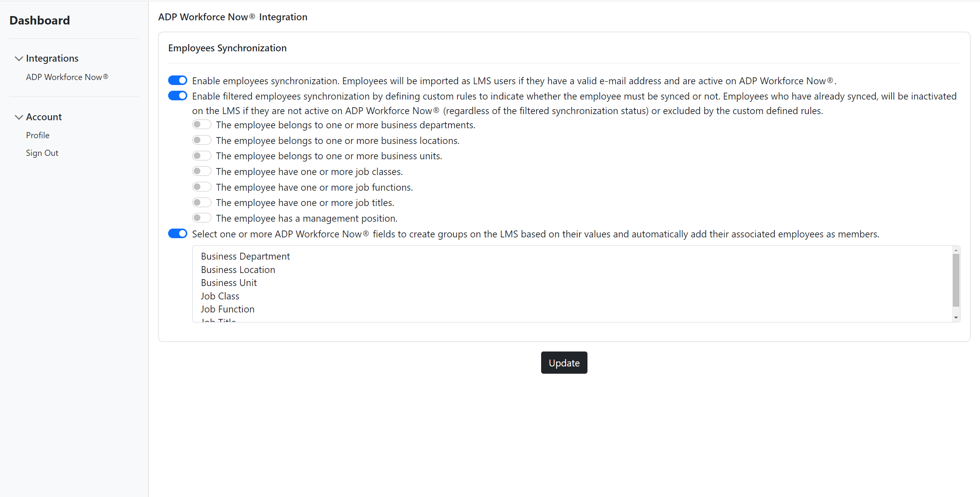Toggle the create groups on LMS switch

pyautogui.click(x=178, y=234)
